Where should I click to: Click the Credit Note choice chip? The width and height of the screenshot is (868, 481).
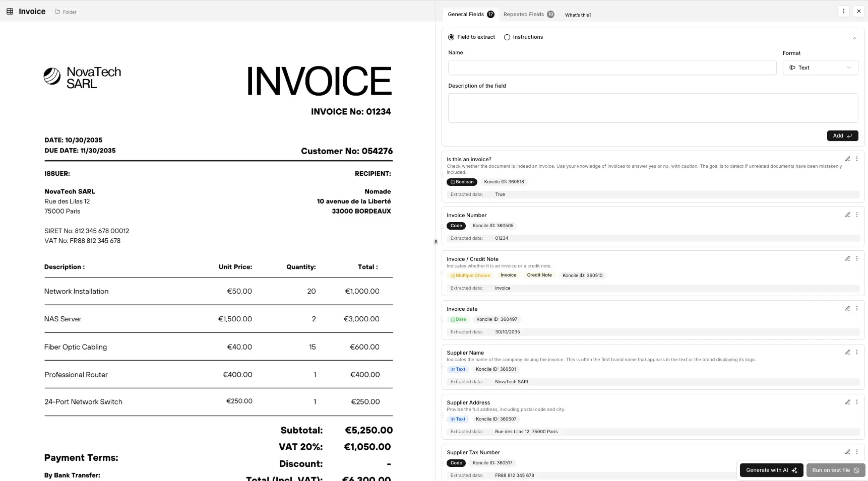(x=539, y=275)
